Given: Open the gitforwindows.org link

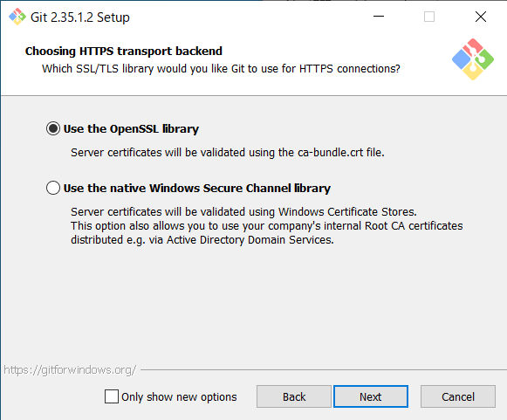Looking at the screenshot, I should click(70, 370).
